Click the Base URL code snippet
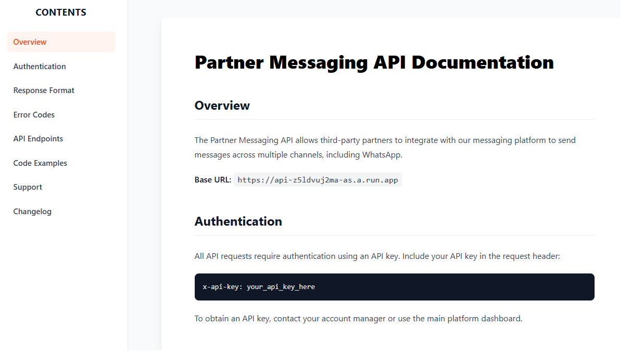 [318, 180]
